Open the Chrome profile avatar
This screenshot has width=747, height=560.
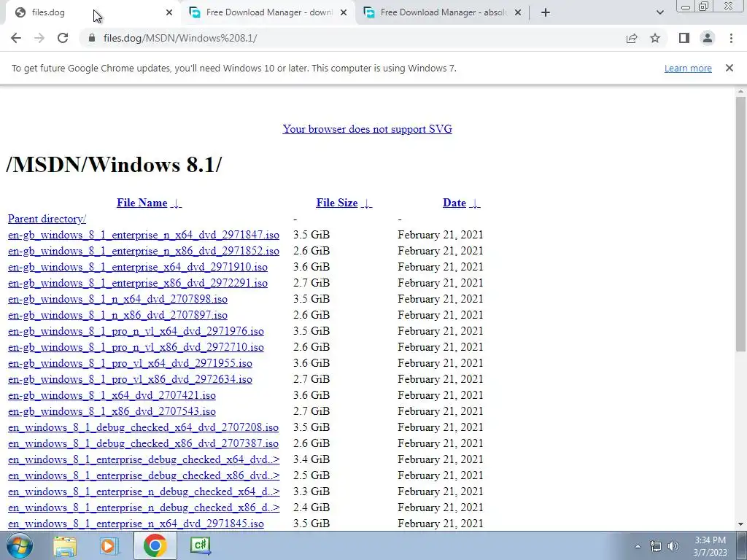click(708, 38)
